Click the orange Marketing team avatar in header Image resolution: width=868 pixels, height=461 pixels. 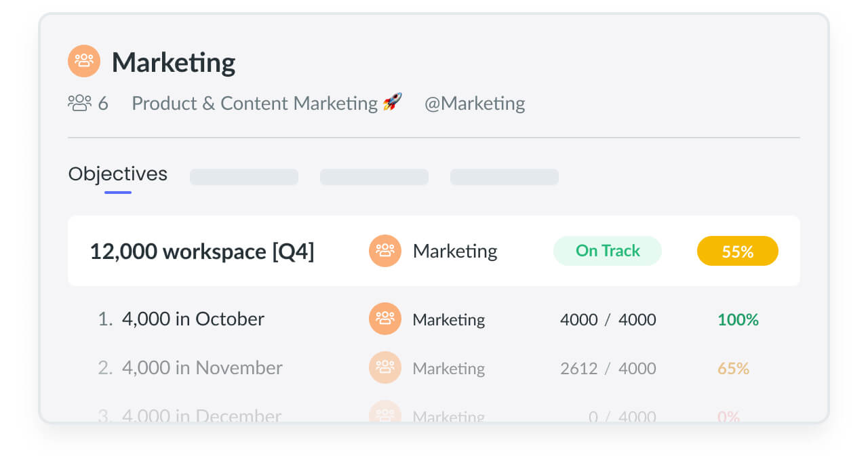tap(84, 61)
